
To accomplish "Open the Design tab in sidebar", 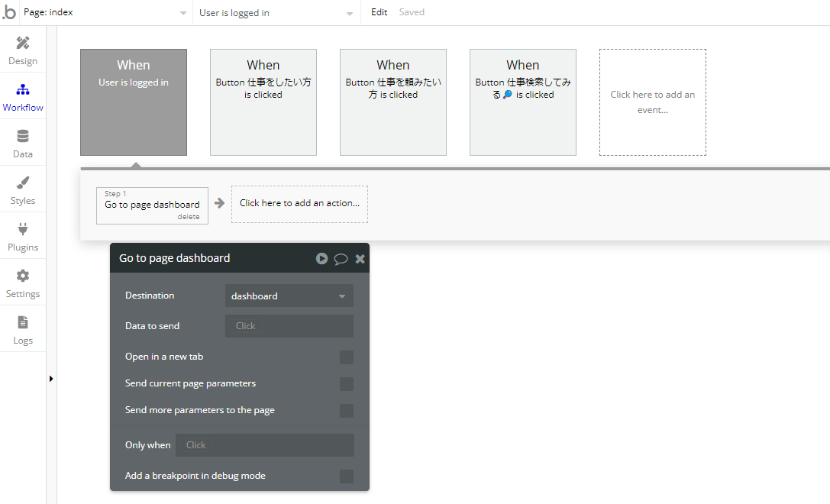I will 23,51.
